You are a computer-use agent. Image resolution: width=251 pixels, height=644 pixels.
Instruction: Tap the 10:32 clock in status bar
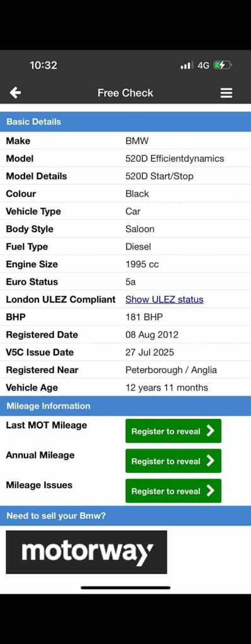coord(43,65)
